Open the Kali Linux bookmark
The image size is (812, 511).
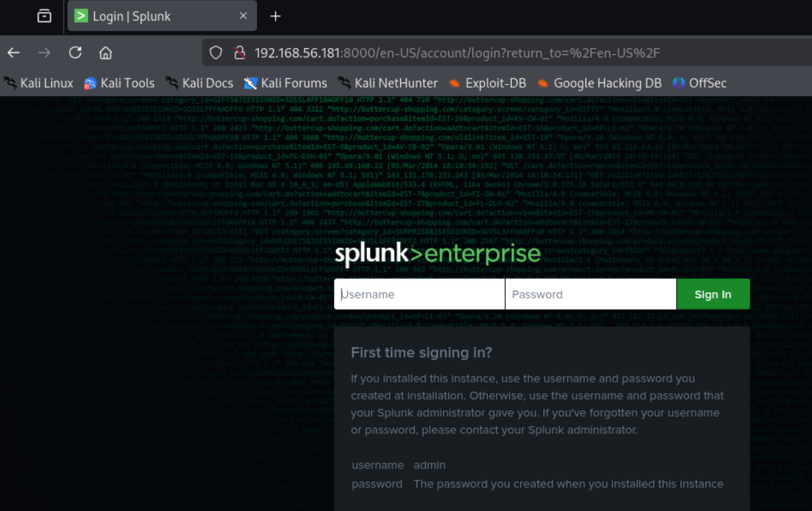point(39,83)
